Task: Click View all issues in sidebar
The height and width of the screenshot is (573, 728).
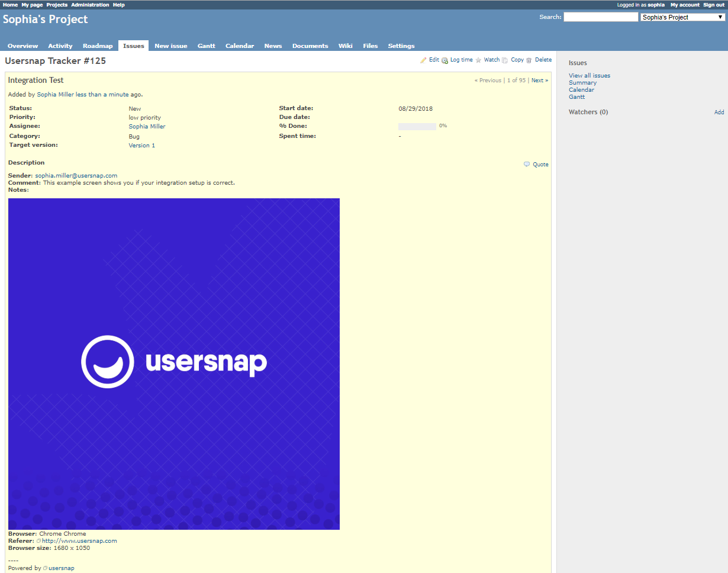Action: coord(590,76)
